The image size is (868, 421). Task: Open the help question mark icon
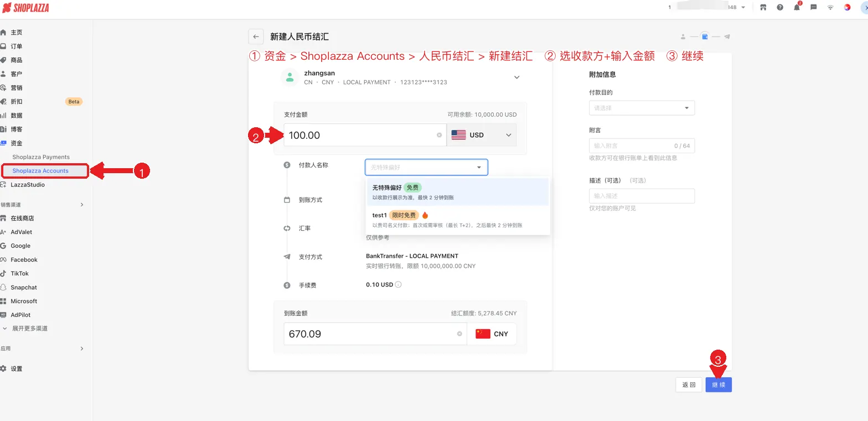point(780,7)
